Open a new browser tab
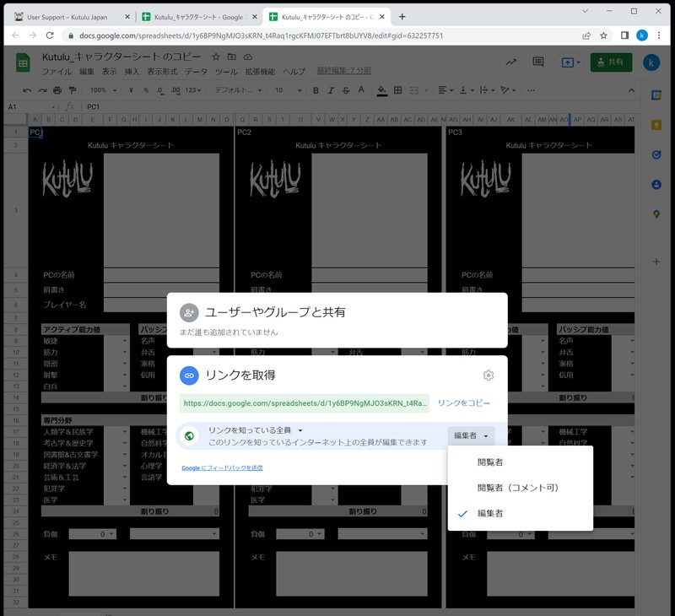The width and height of the screenshot is (675, 616). pyautogui.click(x=402, y=17)
